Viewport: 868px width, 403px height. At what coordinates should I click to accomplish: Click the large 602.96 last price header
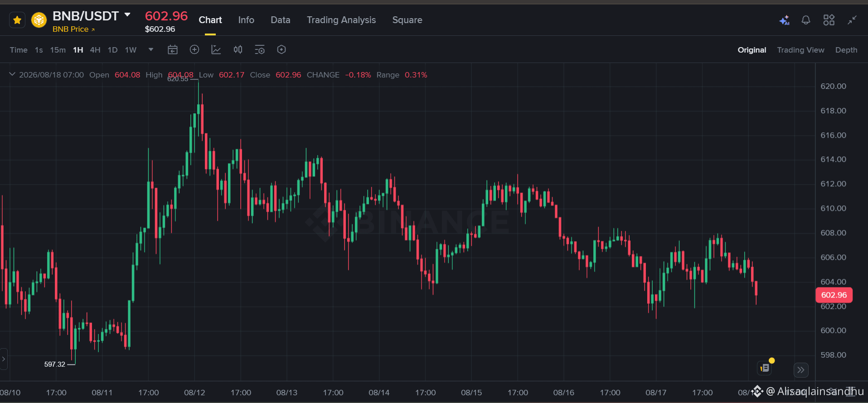(166, 16)
